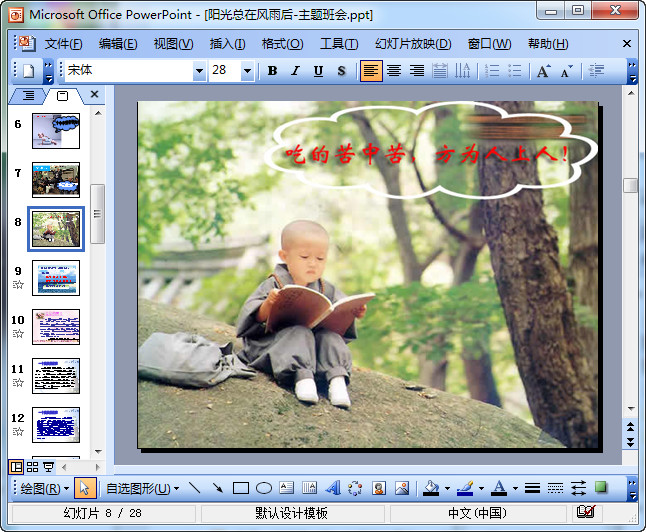Open 幻灯片放映(D) menu

click(x=413, y=44)
